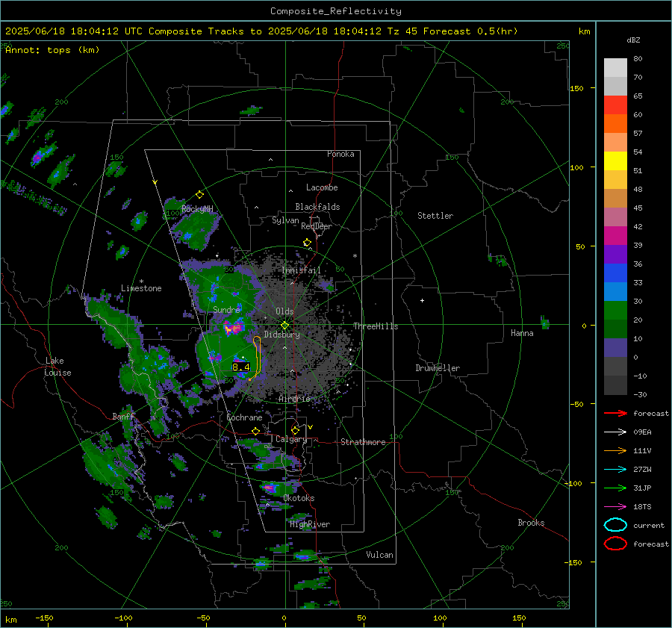Viewport: 672px width, 628px height.
Task: Click the orange storm track outline near Didsbury
Action: pyautogui.click(x=257, y=358)
